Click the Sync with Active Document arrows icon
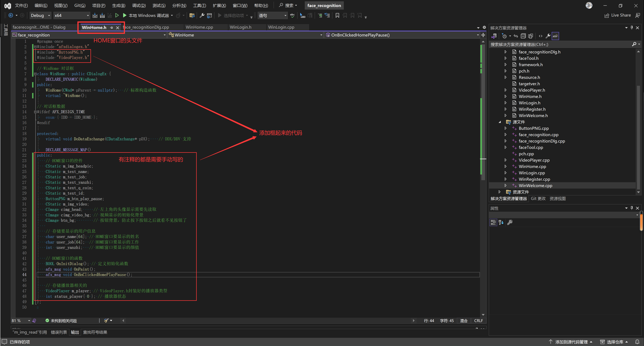The image size is (644, 346). tap(516, 36)
